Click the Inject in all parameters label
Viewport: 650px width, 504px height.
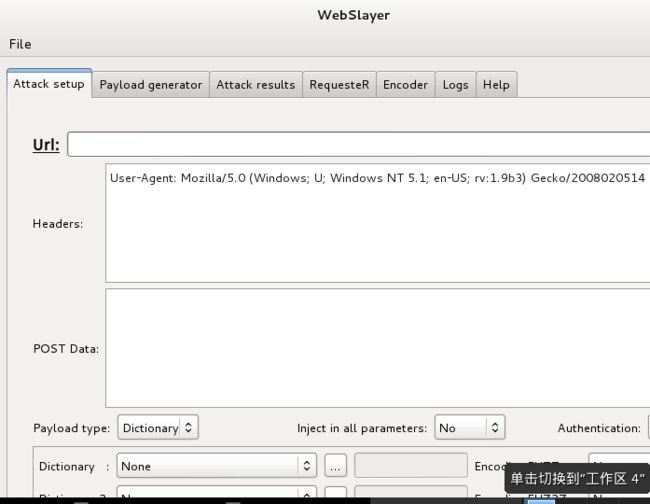point(362,428)
